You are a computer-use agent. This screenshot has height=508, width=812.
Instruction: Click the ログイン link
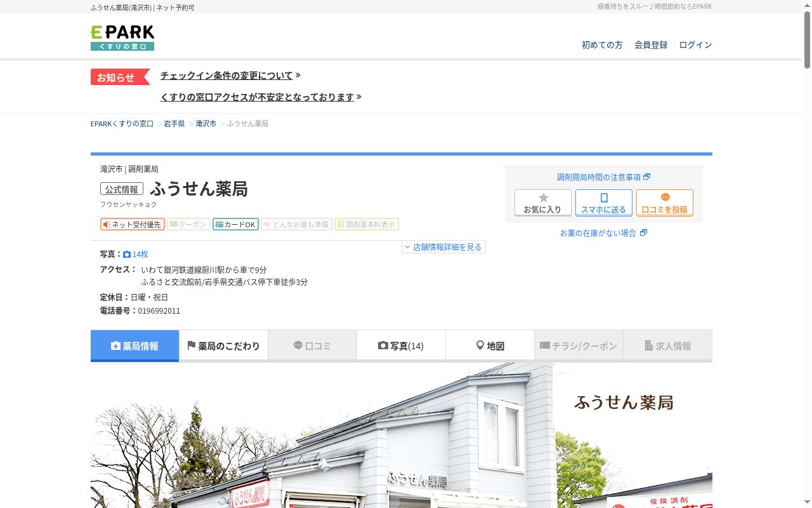click(x=695, y=45)
